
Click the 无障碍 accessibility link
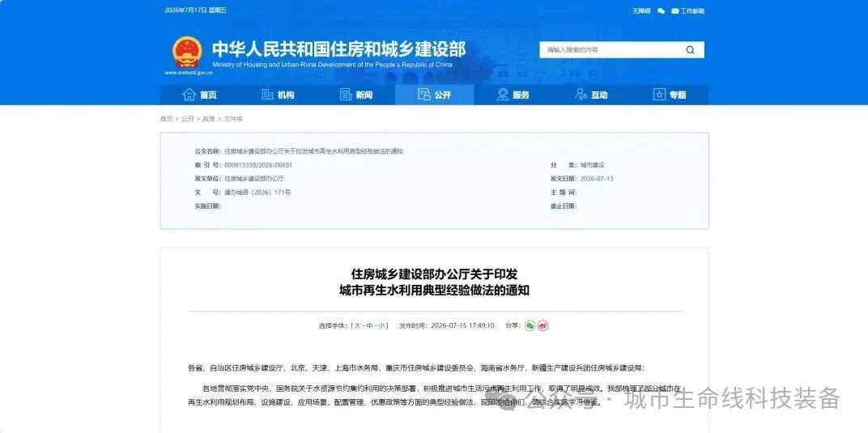click(641, 11)
